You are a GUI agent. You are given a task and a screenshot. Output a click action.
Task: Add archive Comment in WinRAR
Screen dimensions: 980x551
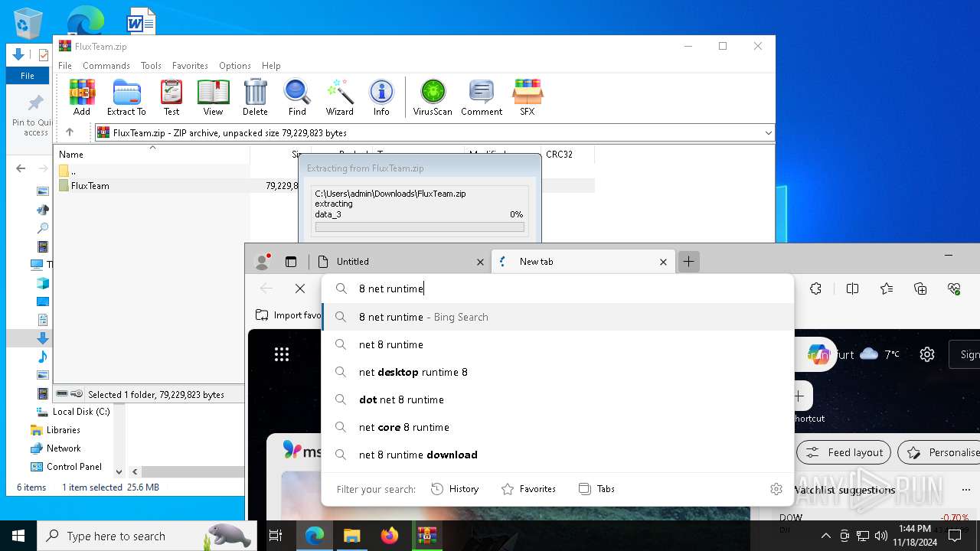[x=482, y=97]
